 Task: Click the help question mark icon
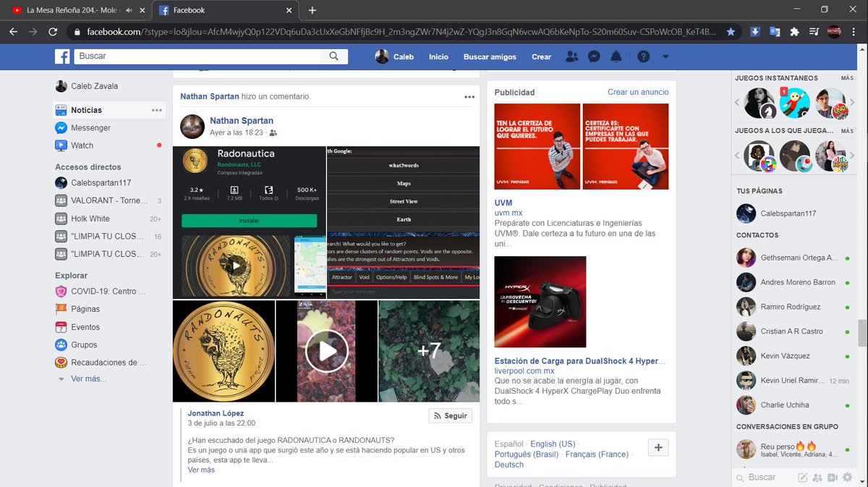click(x=643, y=56)
